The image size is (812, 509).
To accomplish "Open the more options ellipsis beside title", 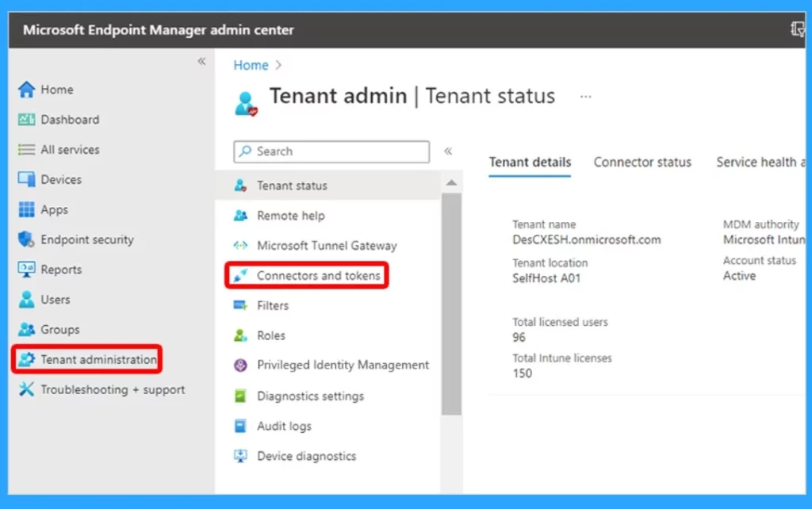I will (x=586, y=96).
